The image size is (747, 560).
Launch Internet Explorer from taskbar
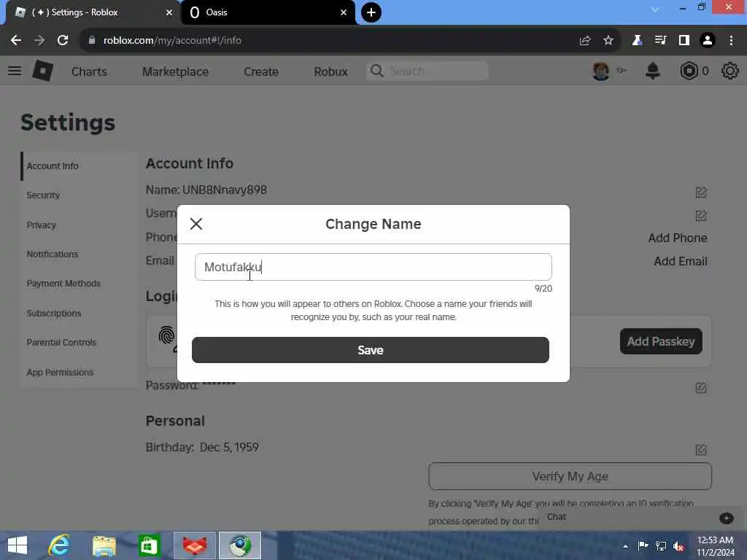pyautogui.click(x=59, y=545)
